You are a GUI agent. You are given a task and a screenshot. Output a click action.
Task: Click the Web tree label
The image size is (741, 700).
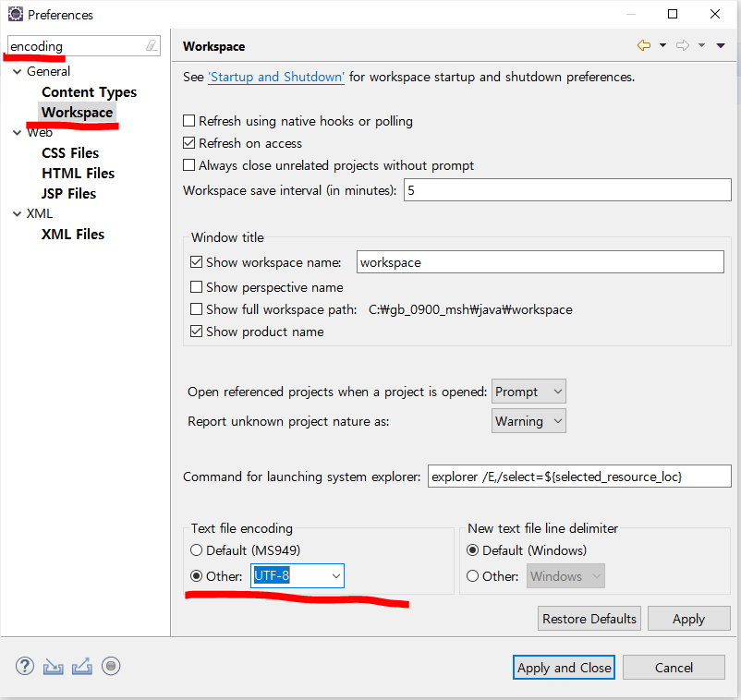click(40, 133)
